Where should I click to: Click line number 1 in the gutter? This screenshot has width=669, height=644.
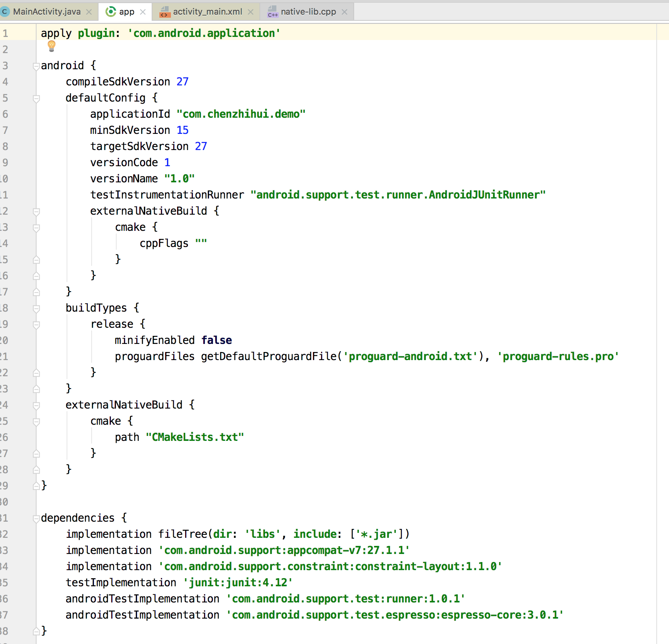5,33
